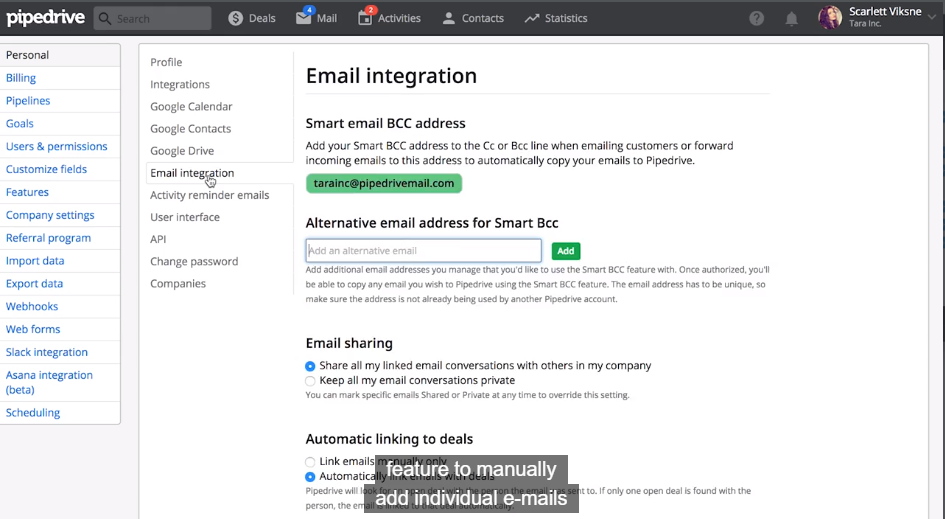Open Mail envelope icon
945x519 pixels.
pyautogui.click(x=304, y=18)
